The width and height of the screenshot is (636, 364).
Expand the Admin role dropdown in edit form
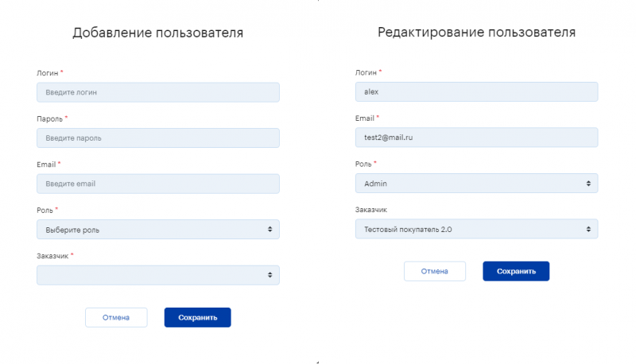[x=476, y=184]
